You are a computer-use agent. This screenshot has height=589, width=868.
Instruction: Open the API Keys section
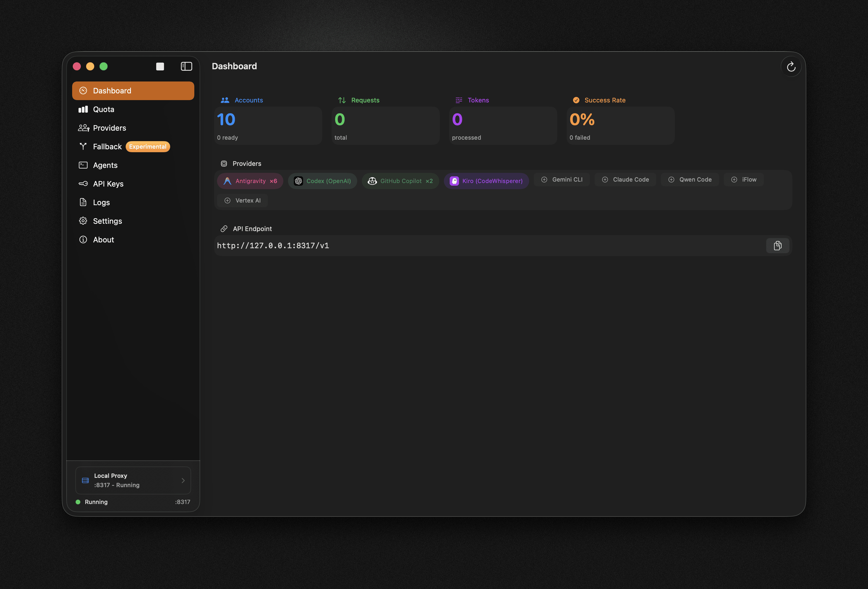108,184
